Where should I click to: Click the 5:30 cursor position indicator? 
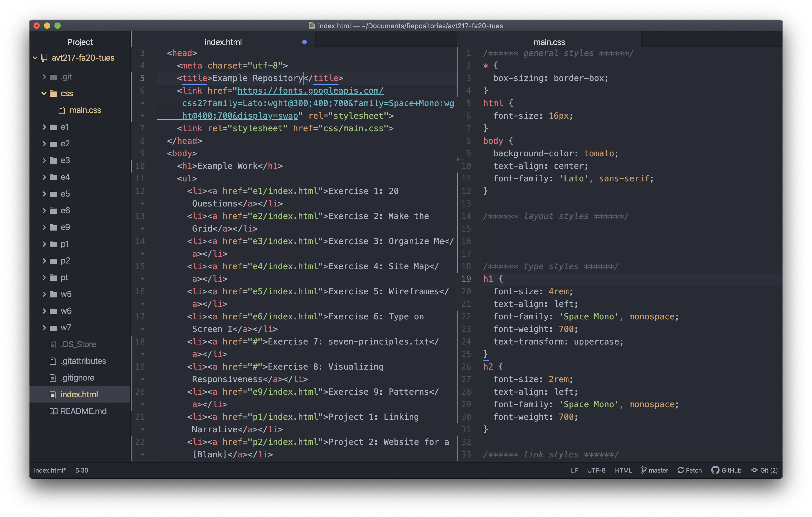pyautogui.click(x=82, y=470)
